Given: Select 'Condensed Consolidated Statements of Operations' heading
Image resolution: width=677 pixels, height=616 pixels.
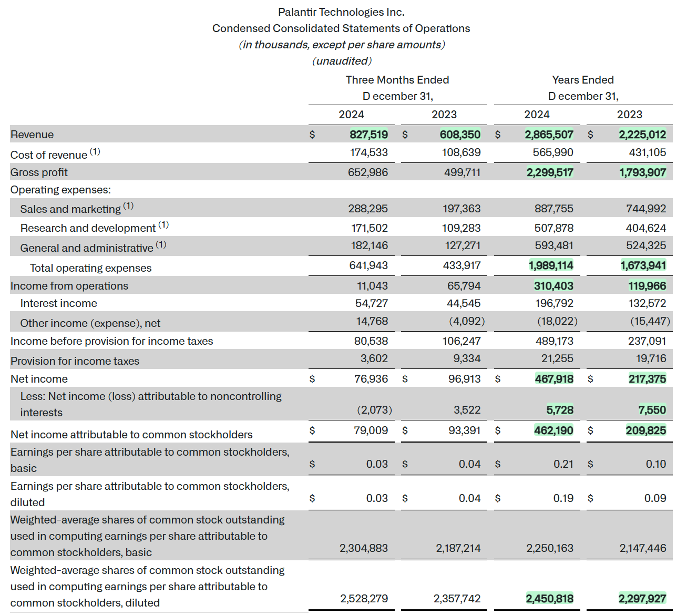Looking at the screenshot, I should pos(341,28).
